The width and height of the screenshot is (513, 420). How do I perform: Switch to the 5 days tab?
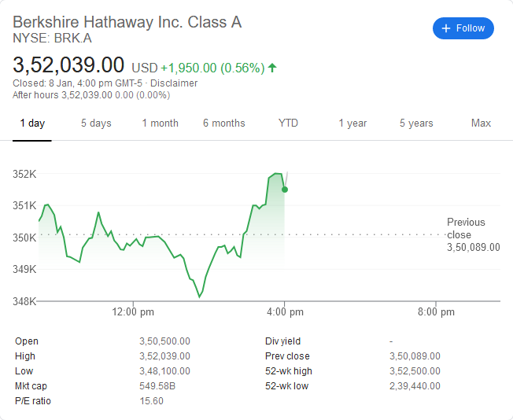click(96, 123)
